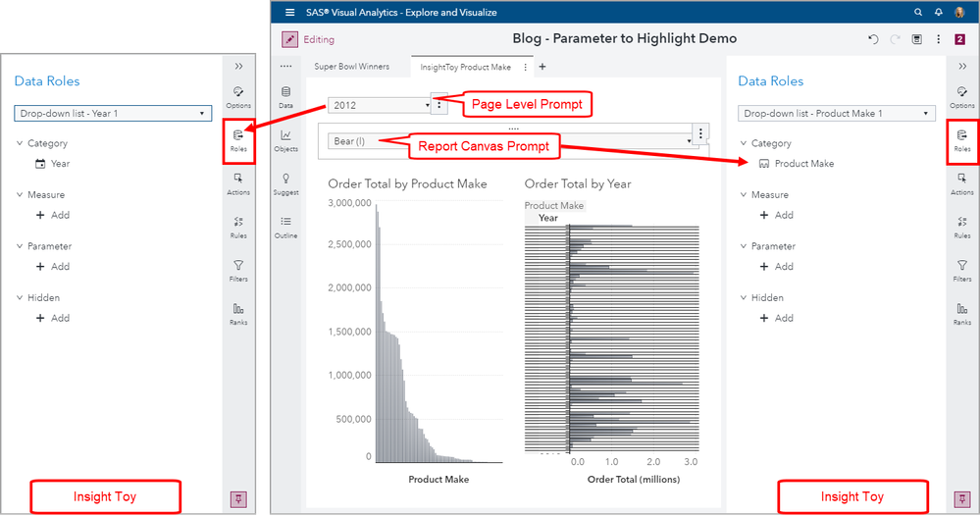Collapse Measure section in left Data Roles
Image resolution: width=980 pixels, height=516 pixels.
20,195
